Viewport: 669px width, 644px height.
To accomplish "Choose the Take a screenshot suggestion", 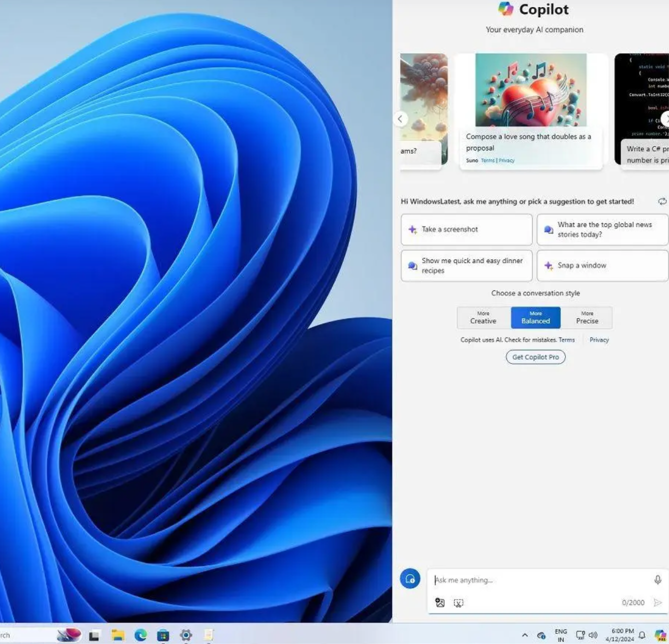I will [466, 229].
